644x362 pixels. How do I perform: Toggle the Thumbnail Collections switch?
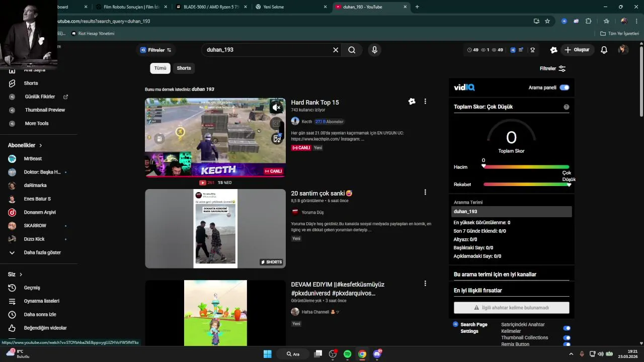coord(567,338)
